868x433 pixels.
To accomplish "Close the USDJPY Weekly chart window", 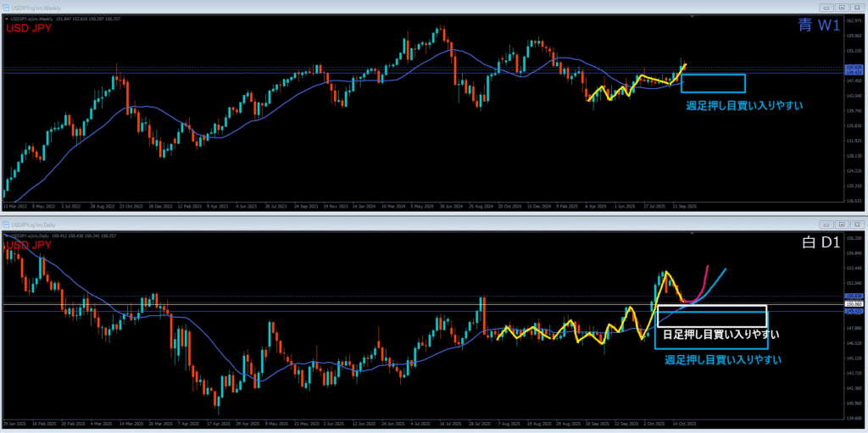I will pos(856,7).
